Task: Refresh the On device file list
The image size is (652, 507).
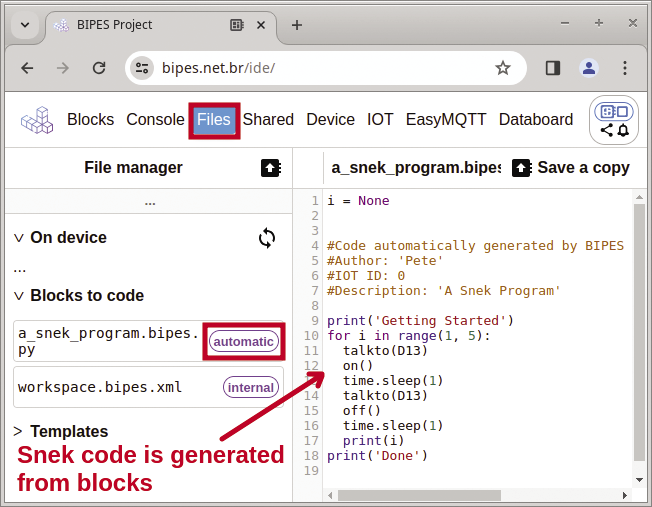Action: (x=267, y=238)
